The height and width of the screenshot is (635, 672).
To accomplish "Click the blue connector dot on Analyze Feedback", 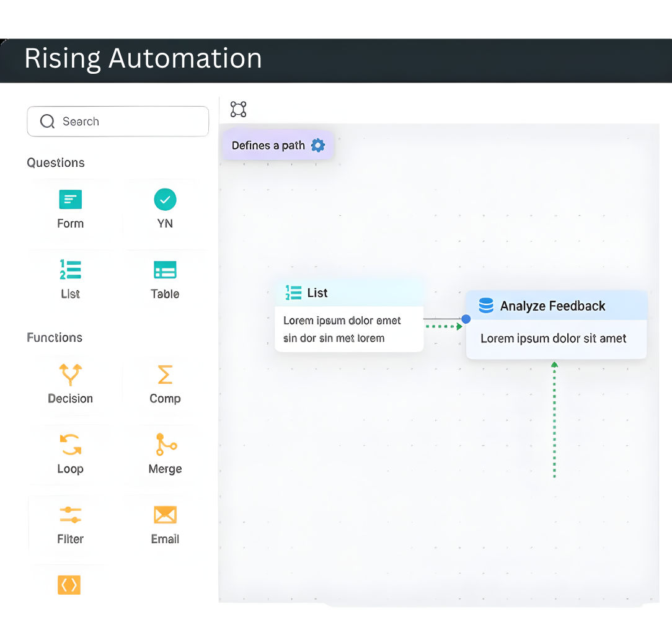I will (466, 319).
